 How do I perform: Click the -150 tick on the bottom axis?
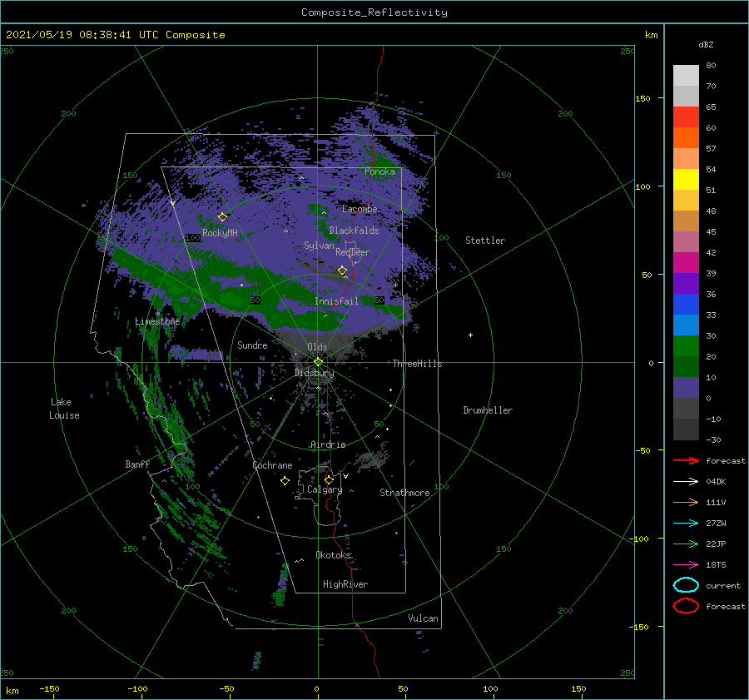[x=49, y=688]
